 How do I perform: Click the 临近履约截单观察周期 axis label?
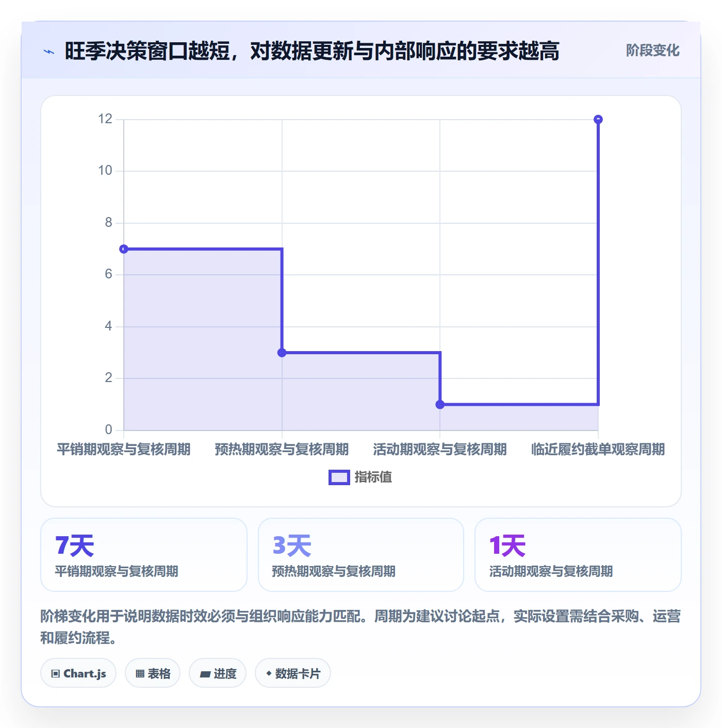coord(598,450)
